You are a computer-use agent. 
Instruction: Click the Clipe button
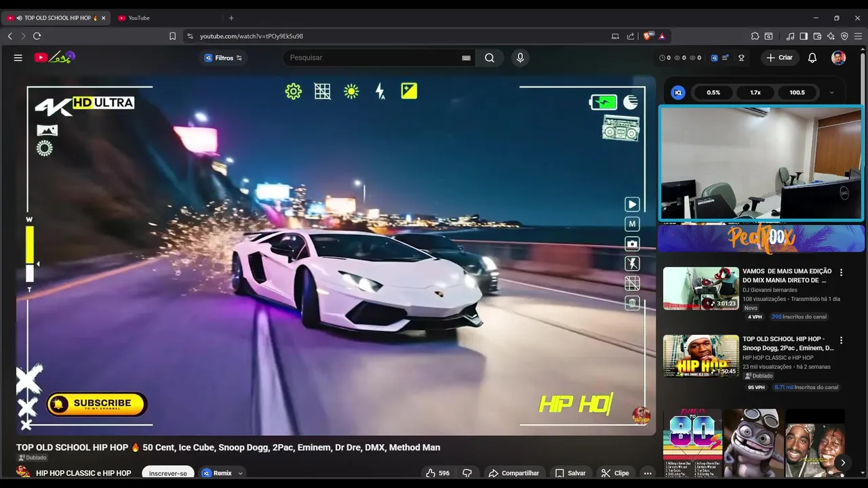615,473
